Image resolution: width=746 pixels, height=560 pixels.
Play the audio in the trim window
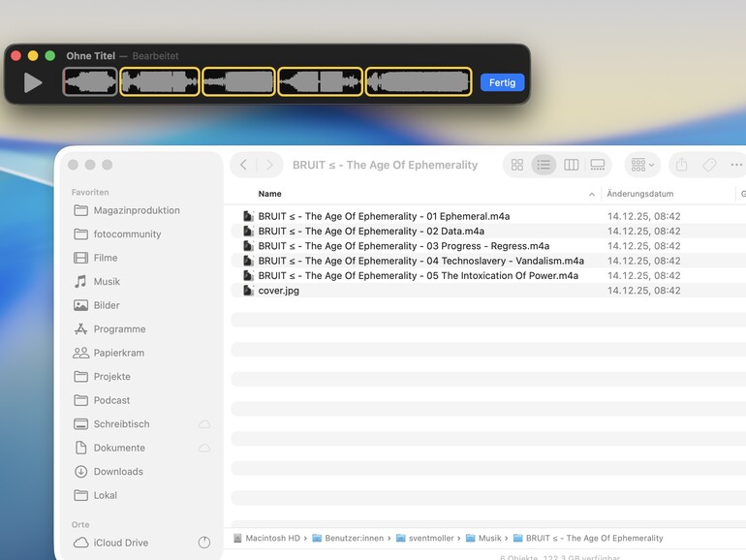point(33,82)
